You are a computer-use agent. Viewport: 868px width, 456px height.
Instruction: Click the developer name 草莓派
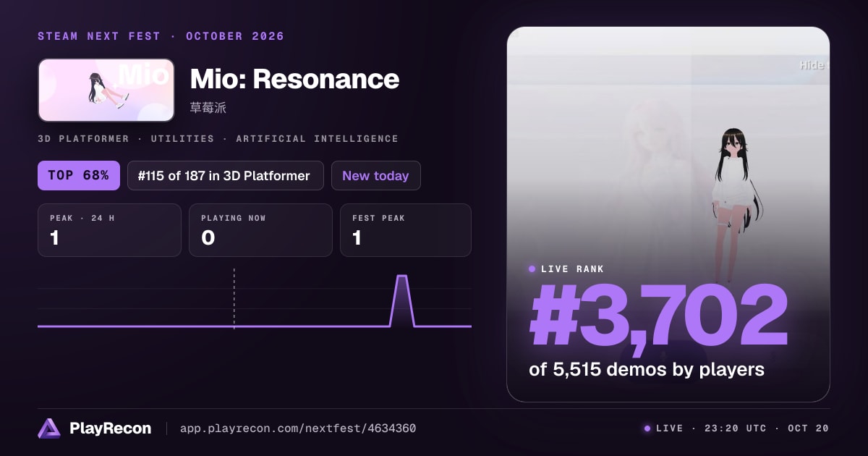point(208,108)
